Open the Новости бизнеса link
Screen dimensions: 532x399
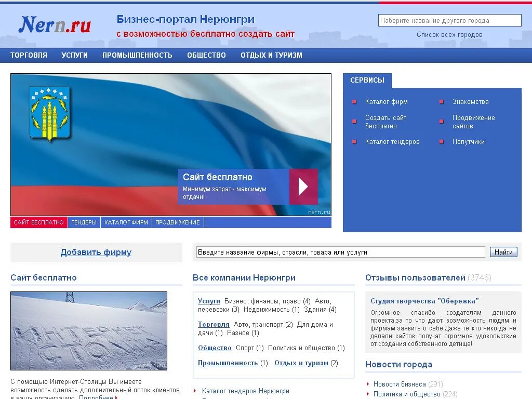point(400,384)
